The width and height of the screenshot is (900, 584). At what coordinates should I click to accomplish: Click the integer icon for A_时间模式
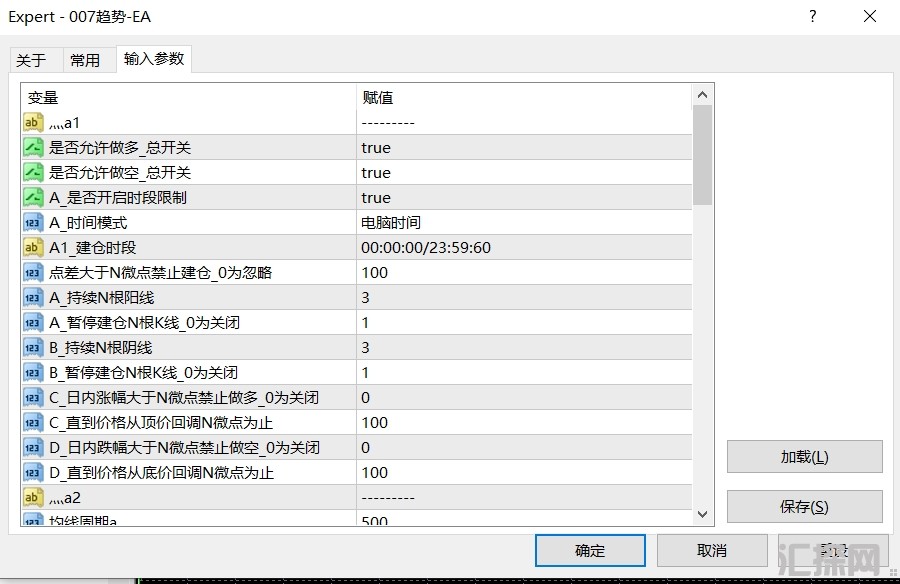click(x=33, y=222)
